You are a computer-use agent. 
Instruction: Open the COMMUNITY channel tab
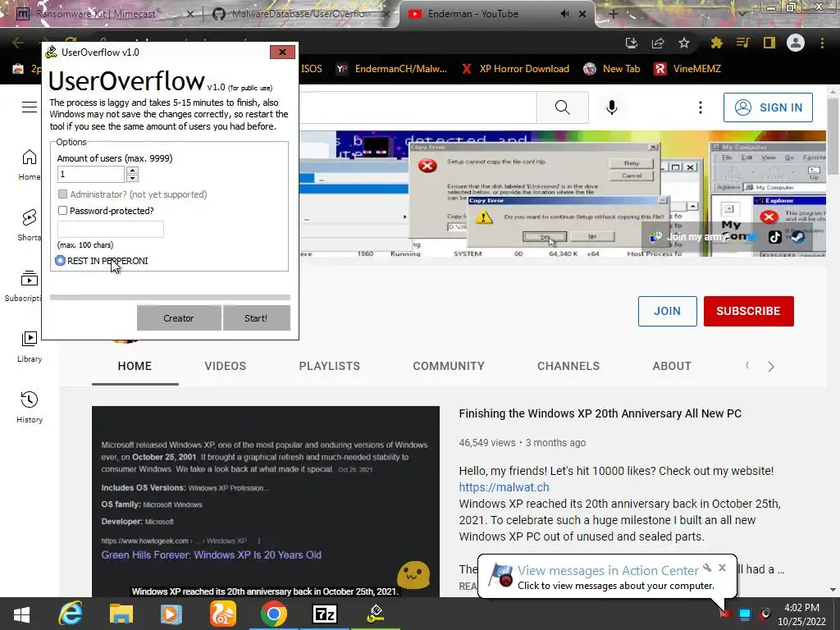[449, 366]
